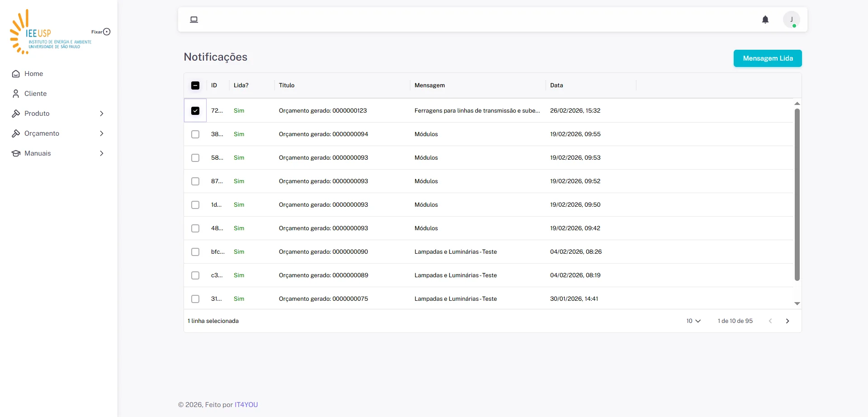
Task: Go to previous page arrow
Action: (770, 321)
